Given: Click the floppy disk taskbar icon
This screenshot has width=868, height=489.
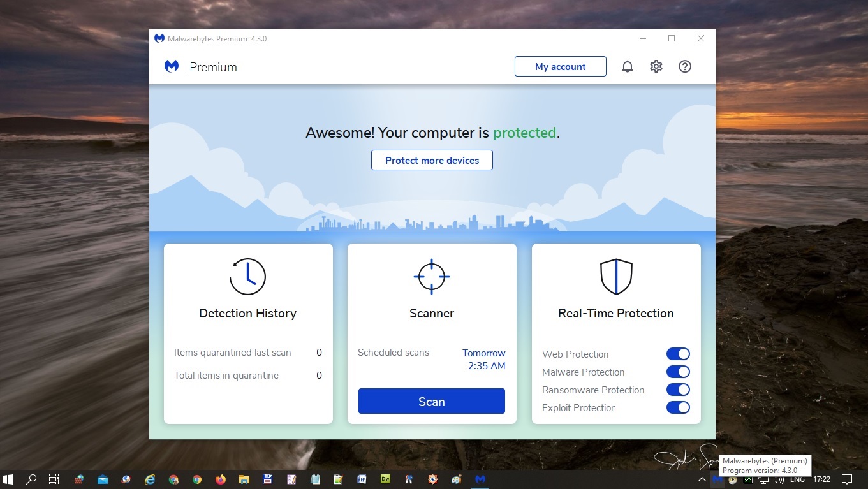Looking at the screenshot, I should [268, 479].
